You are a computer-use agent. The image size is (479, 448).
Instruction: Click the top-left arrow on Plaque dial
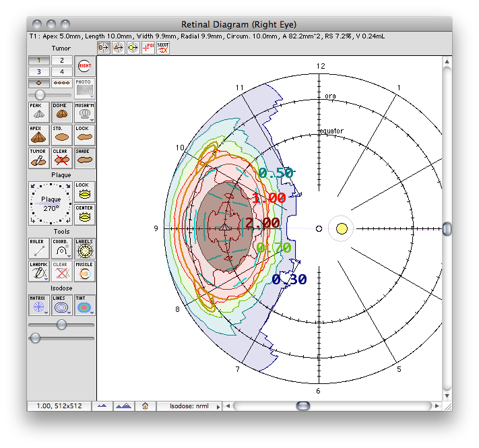(x=33, y=186)
